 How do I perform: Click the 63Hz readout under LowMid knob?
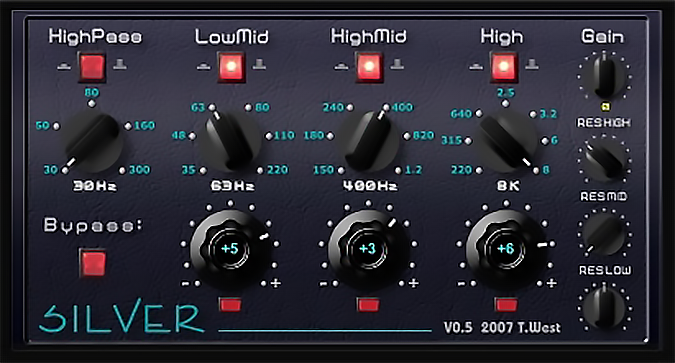(x=232, y=186)
